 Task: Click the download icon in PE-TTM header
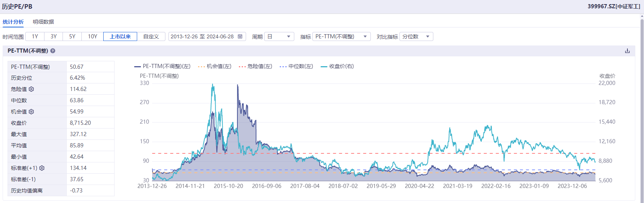pos(627,51)
